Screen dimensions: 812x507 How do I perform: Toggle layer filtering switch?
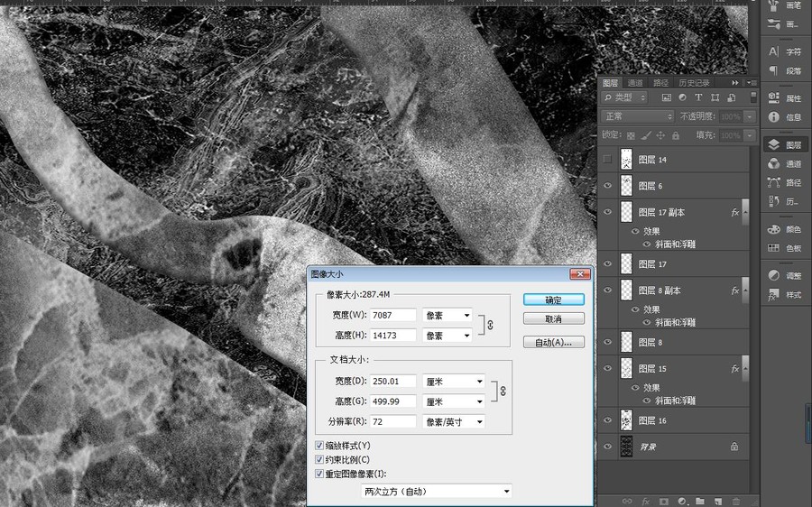(753, 97)
